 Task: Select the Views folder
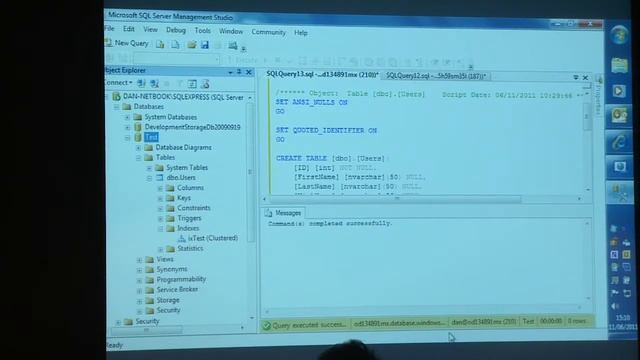pyautogui.click(x=165, y=259)
